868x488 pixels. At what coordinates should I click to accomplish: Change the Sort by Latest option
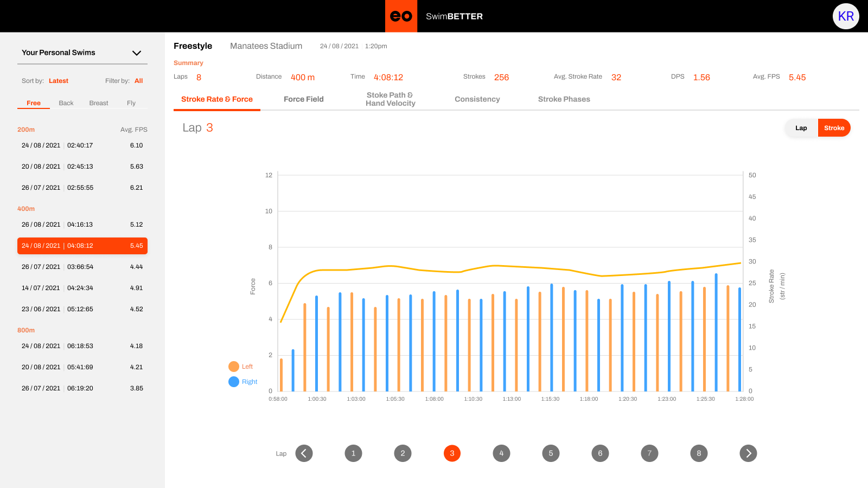(x=59, y=81)
